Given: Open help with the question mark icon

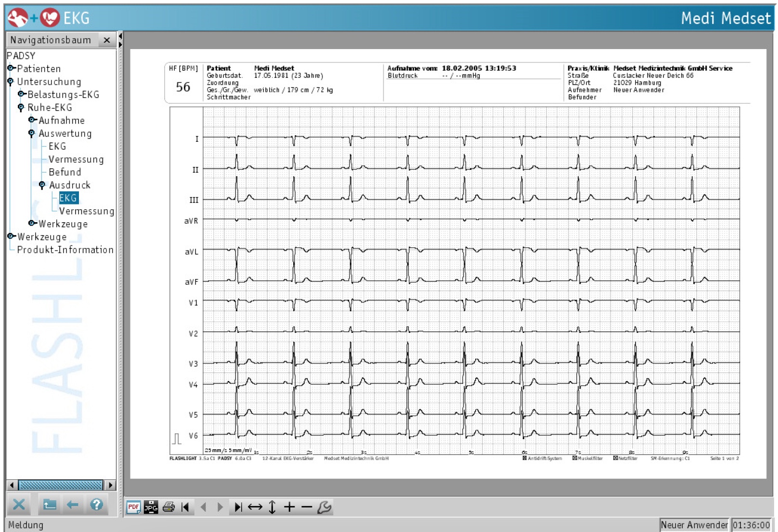Looking at the screenshot, I should [97, 505].
